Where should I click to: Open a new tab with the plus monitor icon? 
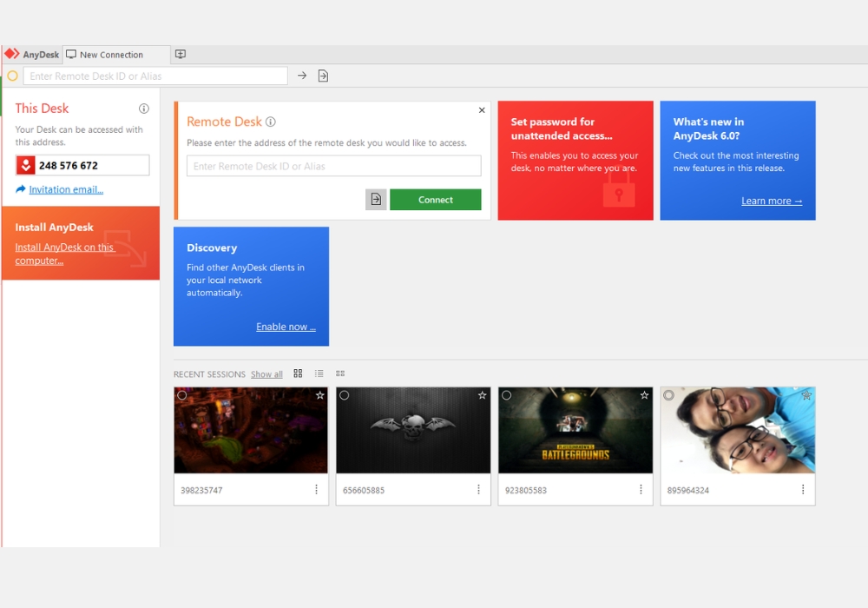point(181,54)
